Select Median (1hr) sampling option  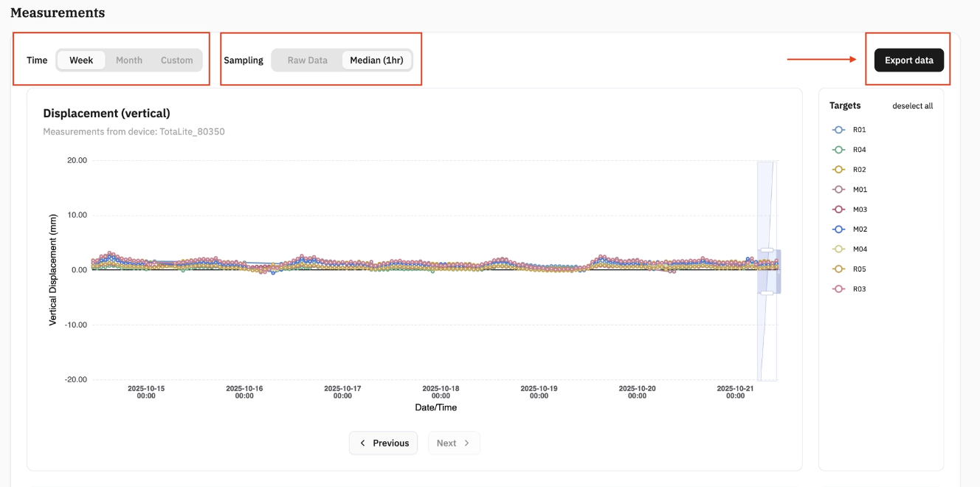tap(376, 61)
